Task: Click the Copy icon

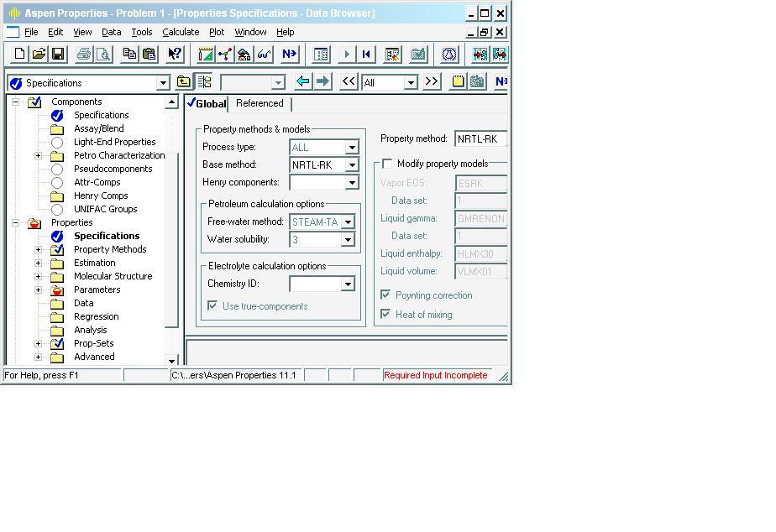Action: pyautogui.click(x=129, y=54)
